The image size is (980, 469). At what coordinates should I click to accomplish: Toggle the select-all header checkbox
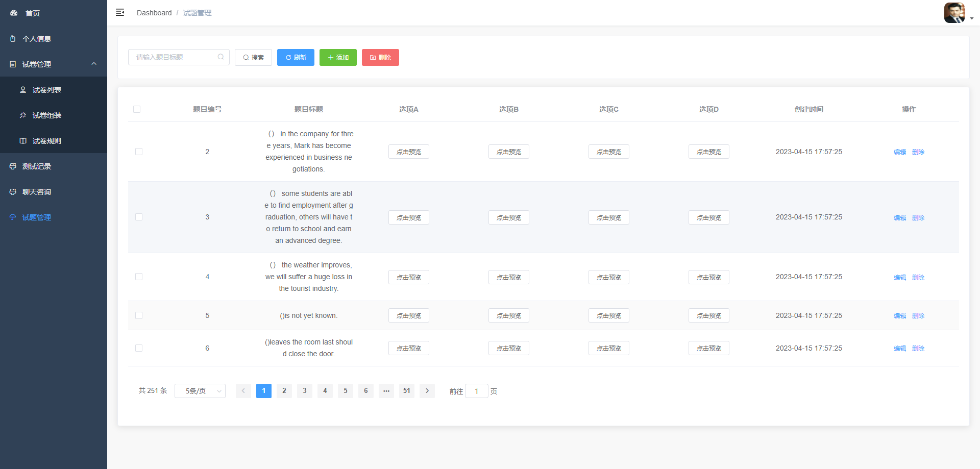pos(137,109)
